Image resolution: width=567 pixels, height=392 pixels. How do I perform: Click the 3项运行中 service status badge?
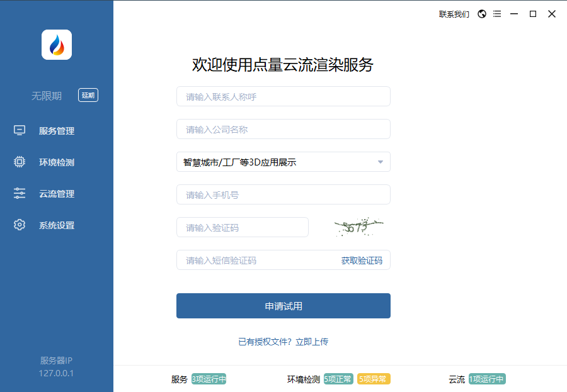(209, 379)
